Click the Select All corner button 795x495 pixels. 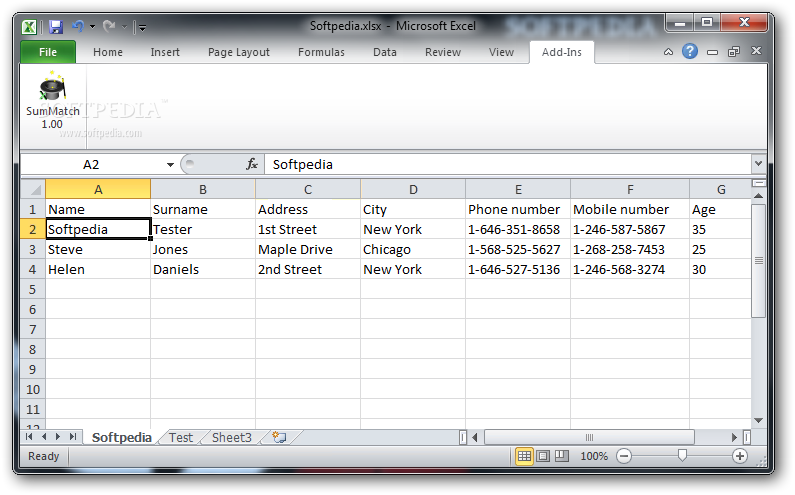point(33,189)
